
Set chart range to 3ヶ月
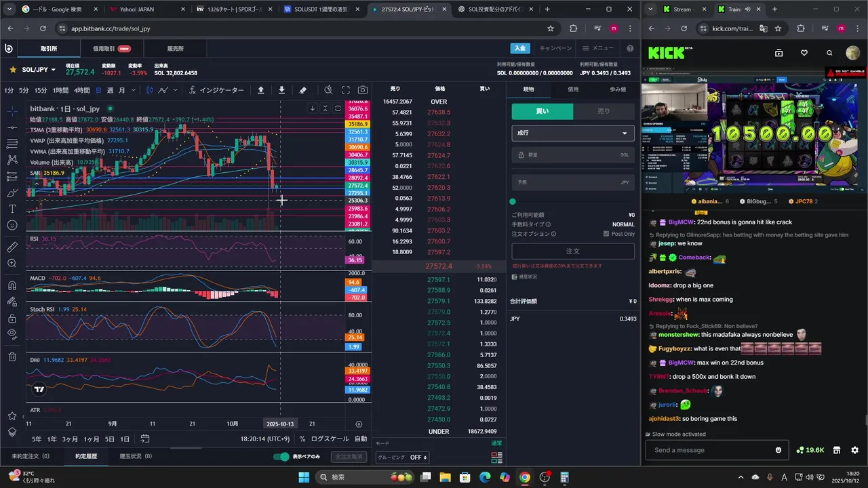[70, 439]
